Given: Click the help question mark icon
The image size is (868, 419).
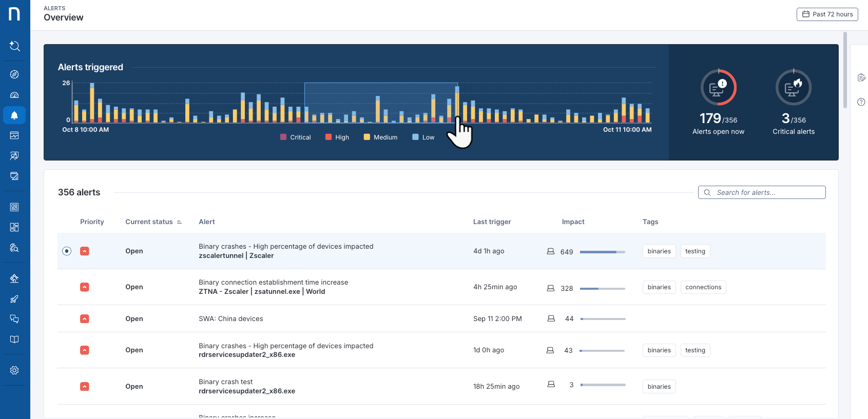Looking at the screenshot, I should point(861,102).
